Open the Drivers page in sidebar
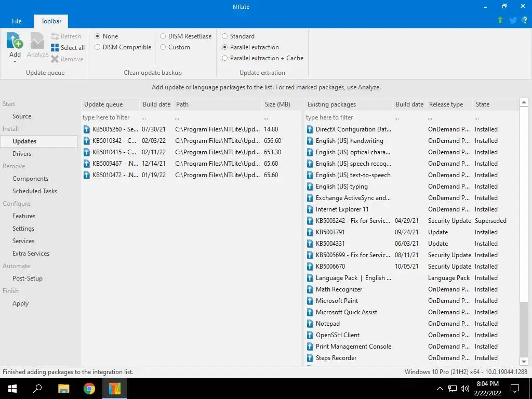Image resolution: width=532 pixels, height=399 pixels. [22, 154]
